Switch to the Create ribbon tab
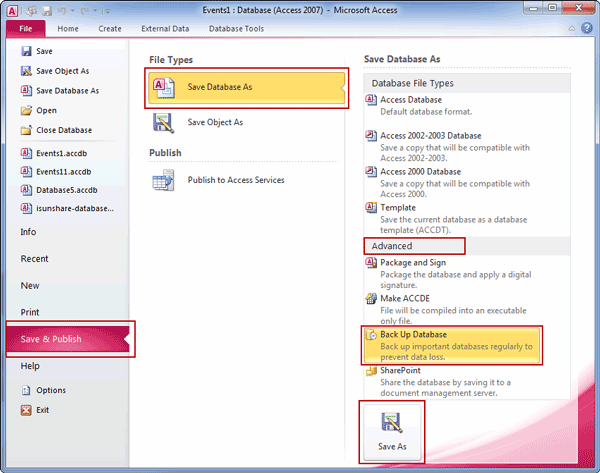600x473 pixels. [110, 29]
